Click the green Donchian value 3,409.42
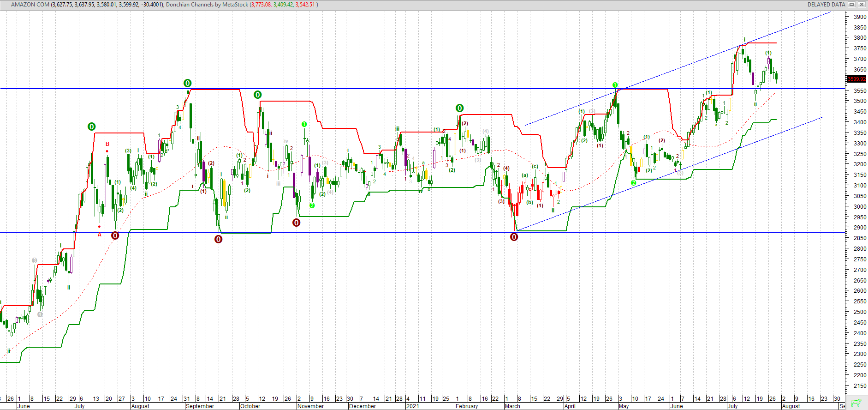This screenshot has height=410, width=868. pyautogui.click(x=283, y=5)
